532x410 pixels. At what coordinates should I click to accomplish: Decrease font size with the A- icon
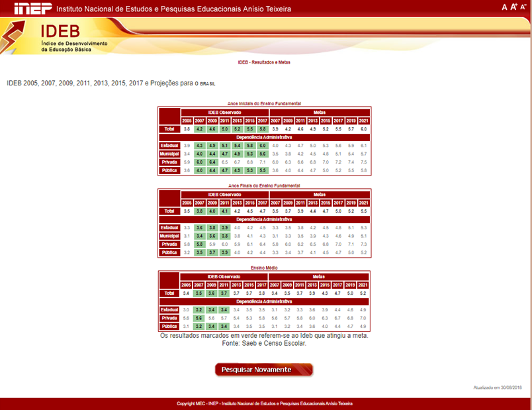click(523, 7)
